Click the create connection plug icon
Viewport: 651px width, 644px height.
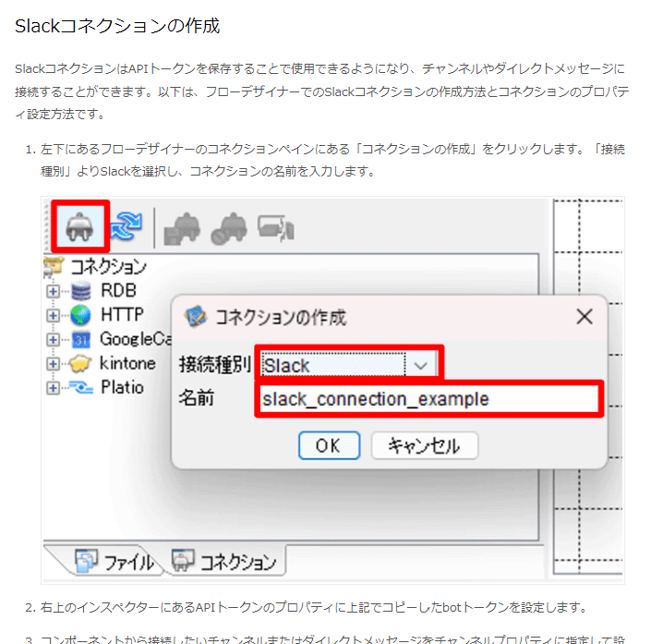tap(79, 227)
